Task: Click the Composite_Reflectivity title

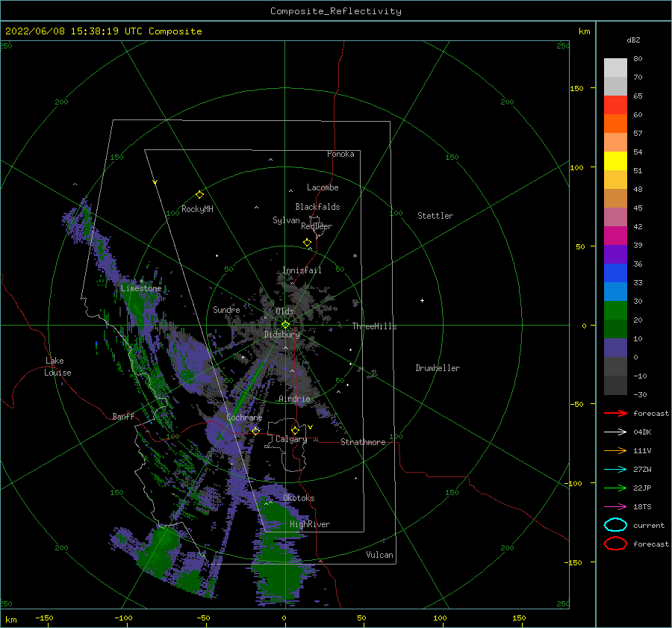Action: point(336,11)
